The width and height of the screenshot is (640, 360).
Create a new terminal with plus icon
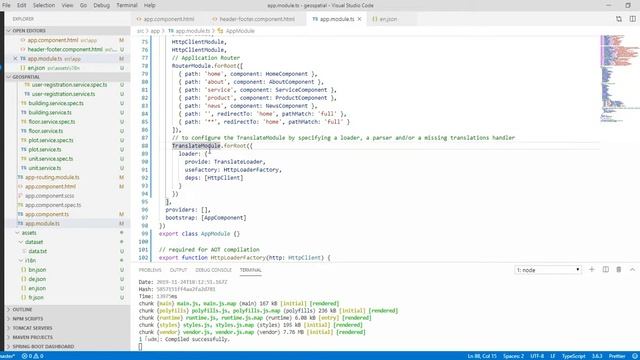[591, 269]
